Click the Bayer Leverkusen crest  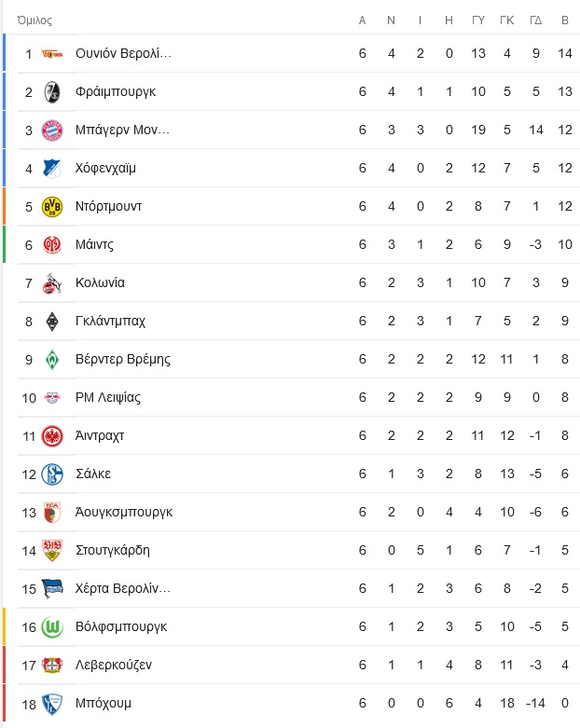[52, 666]
